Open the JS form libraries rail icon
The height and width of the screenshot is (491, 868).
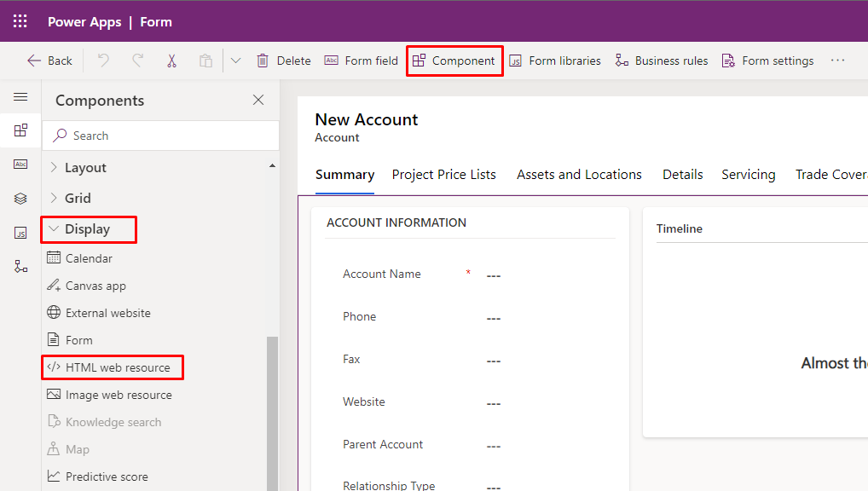[x=20, y=233]
